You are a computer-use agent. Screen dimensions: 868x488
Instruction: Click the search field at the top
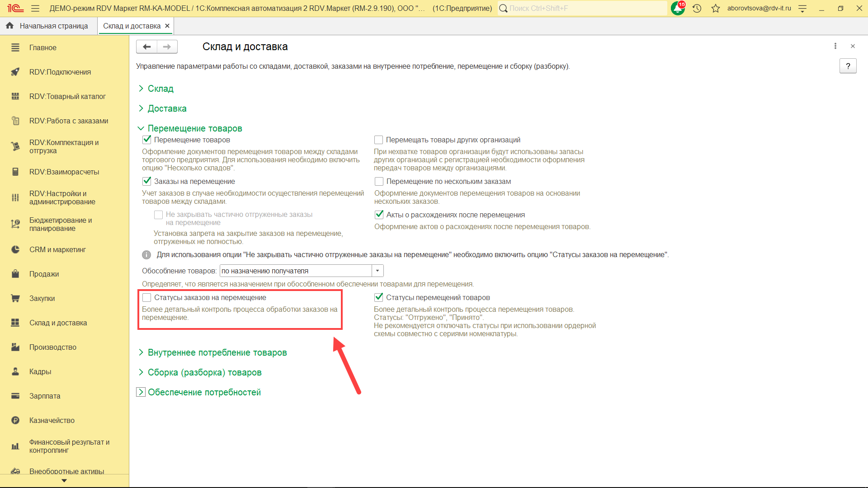pos(583,8)
